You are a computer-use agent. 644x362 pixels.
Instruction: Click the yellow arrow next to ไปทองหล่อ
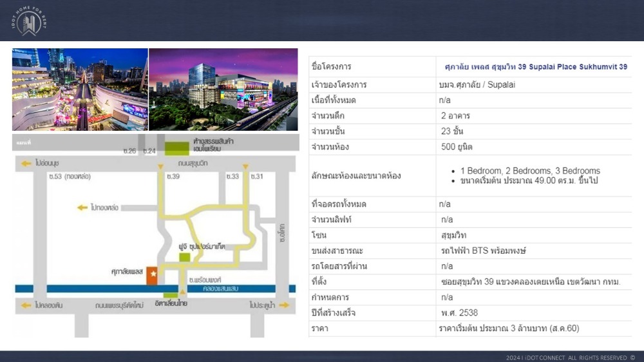click(x=82, y=207)
